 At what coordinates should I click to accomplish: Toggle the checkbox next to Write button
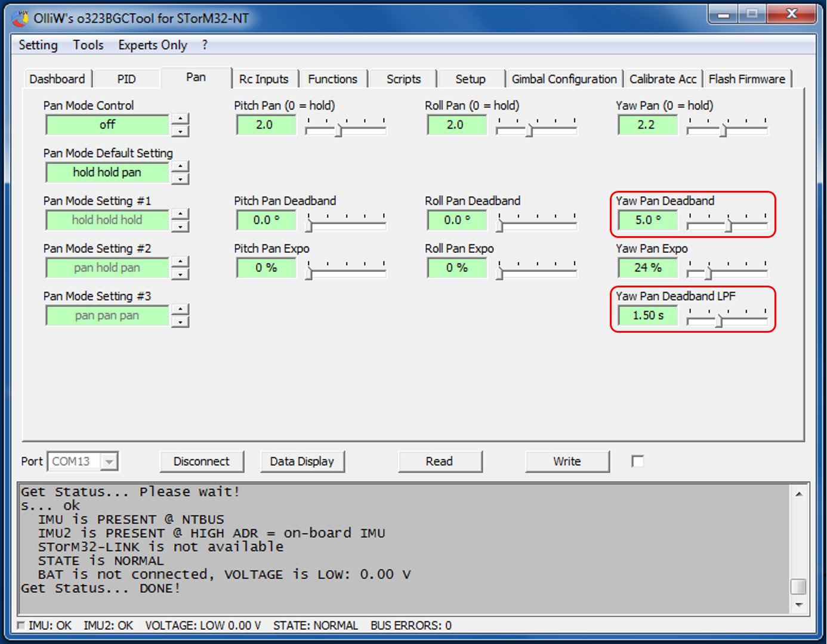(x=637, y=461)
